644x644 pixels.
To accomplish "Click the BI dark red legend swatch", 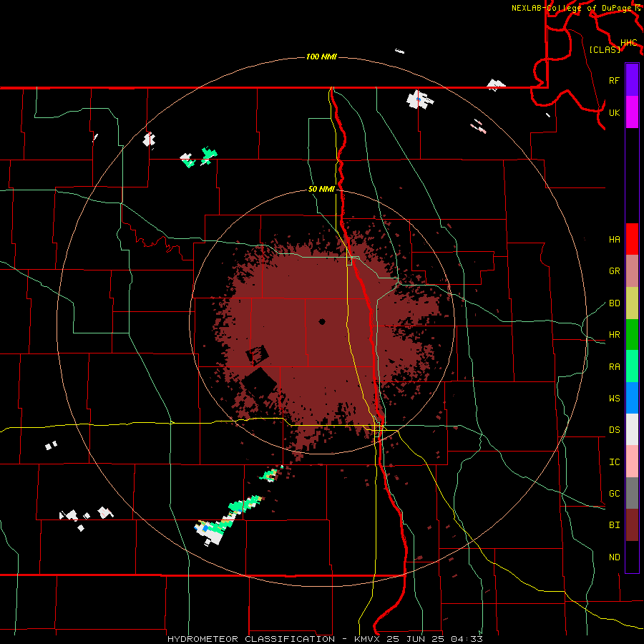I will pyautogui.click(x=632, y=525).
